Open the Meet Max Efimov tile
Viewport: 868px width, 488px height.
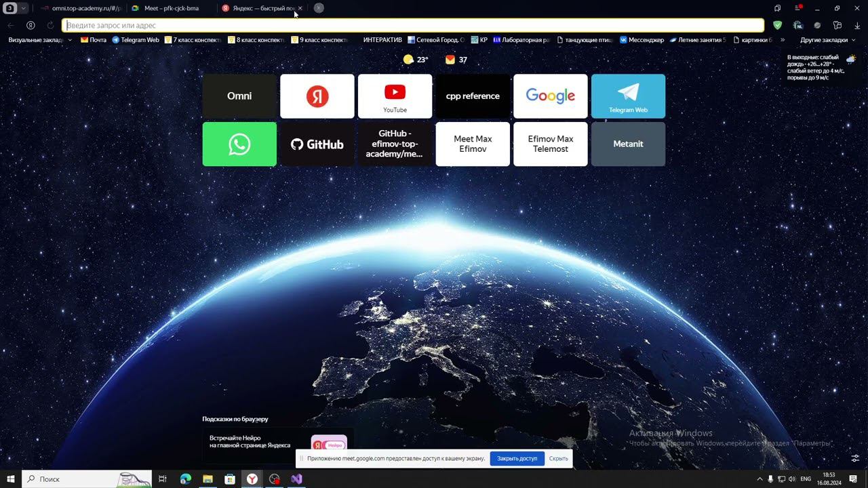point(473,144)
